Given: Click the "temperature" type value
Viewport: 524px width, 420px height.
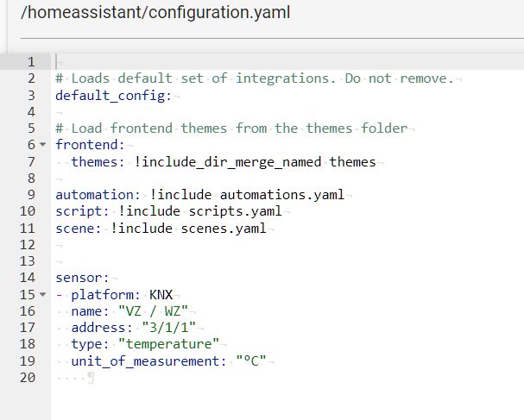Looking at the screenshot, I should pos(168,344).
